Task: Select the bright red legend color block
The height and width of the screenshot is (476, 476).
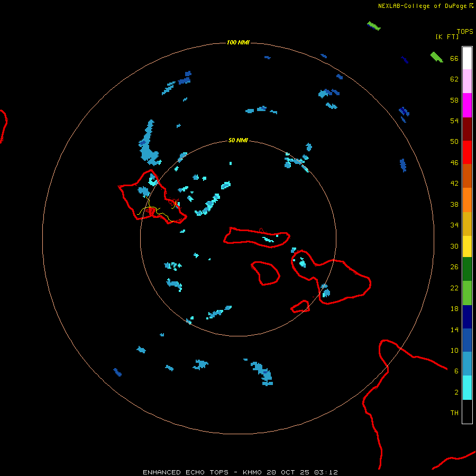Action: click(x=467, y=152)
